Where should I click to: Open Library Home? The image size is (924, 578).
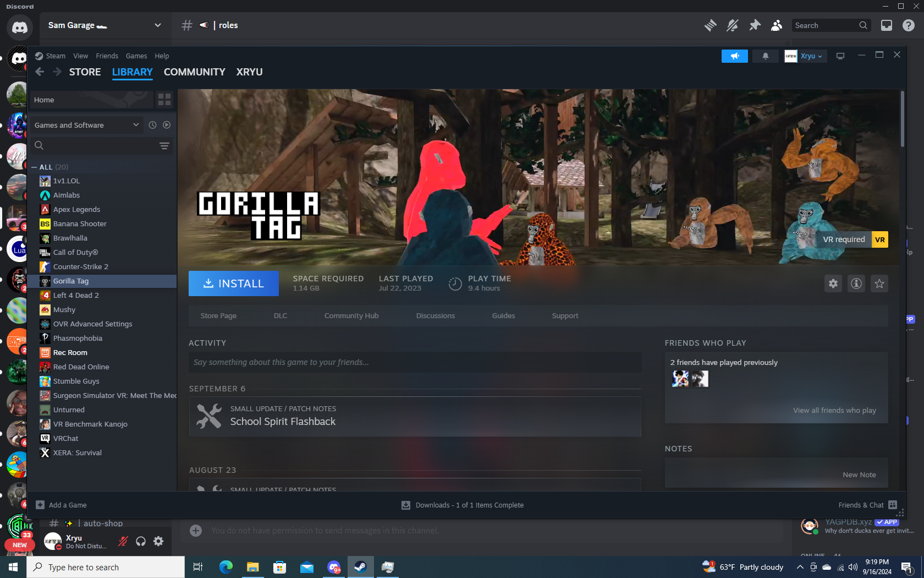click(91, 100)
